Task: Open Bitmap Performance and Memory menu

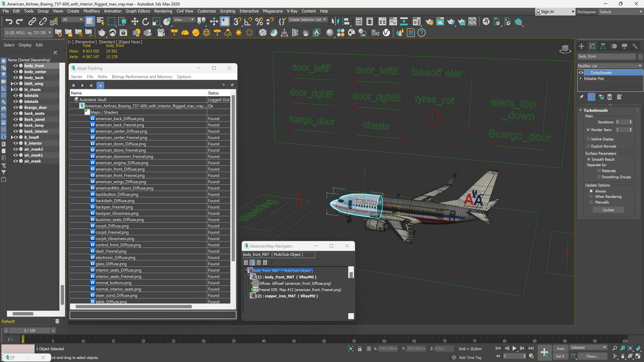Action: tap(142, 77)
